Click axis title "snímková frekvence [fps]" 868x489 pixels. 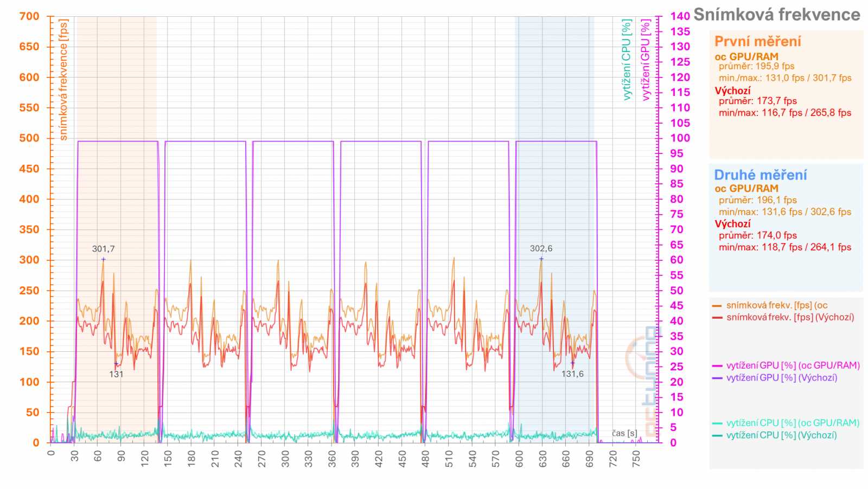63,80
